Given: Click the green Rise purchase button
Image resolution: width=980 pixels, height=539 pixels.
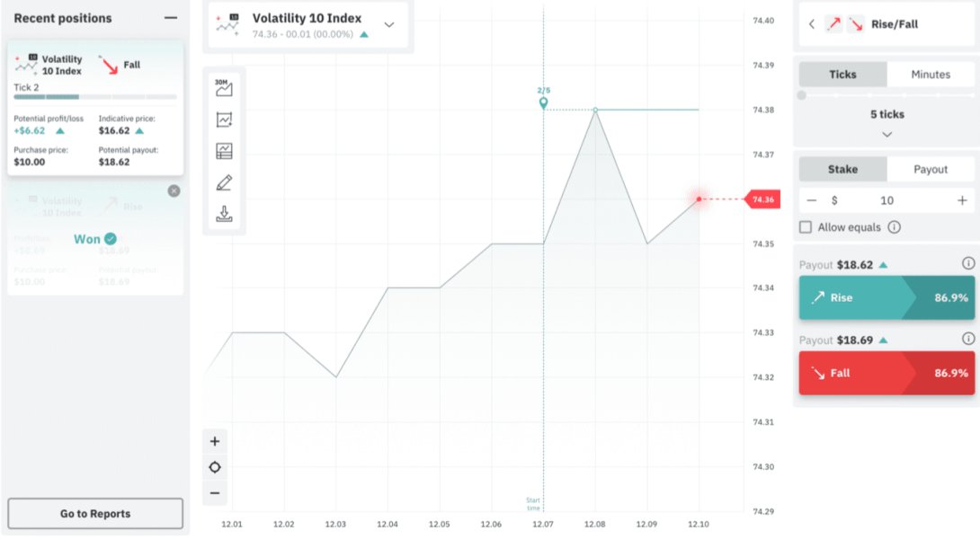Looking at the screenshot, I should click(x=886, y=298).
